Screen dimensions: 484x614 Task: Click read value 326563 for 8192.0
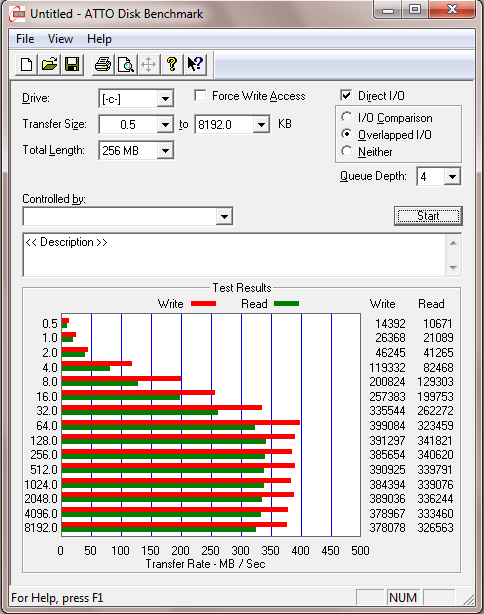tap(435, 528)
